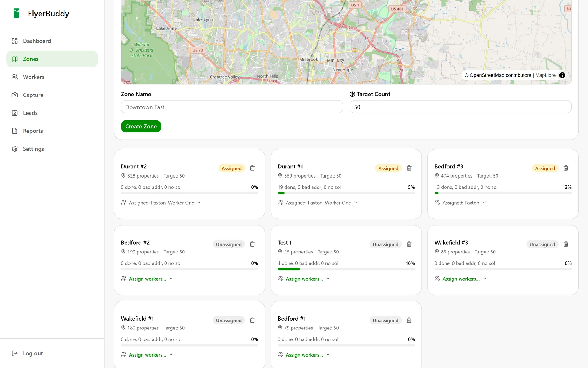The width and height of the screenshot is (588, 368).
Task: Click location pin beside 328 properties
Action: pyautogui.click(x=123, y=176)
